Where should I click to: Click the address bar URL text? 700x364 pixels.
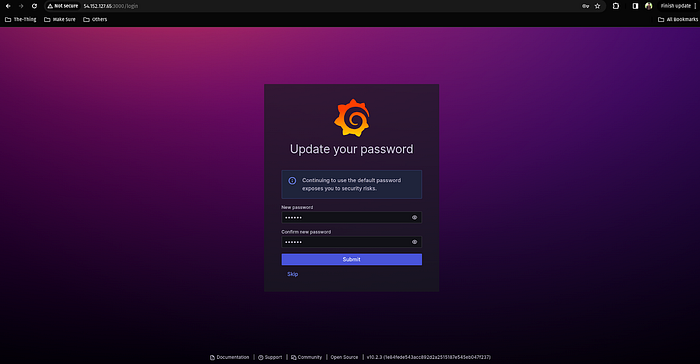coord(111,6)
